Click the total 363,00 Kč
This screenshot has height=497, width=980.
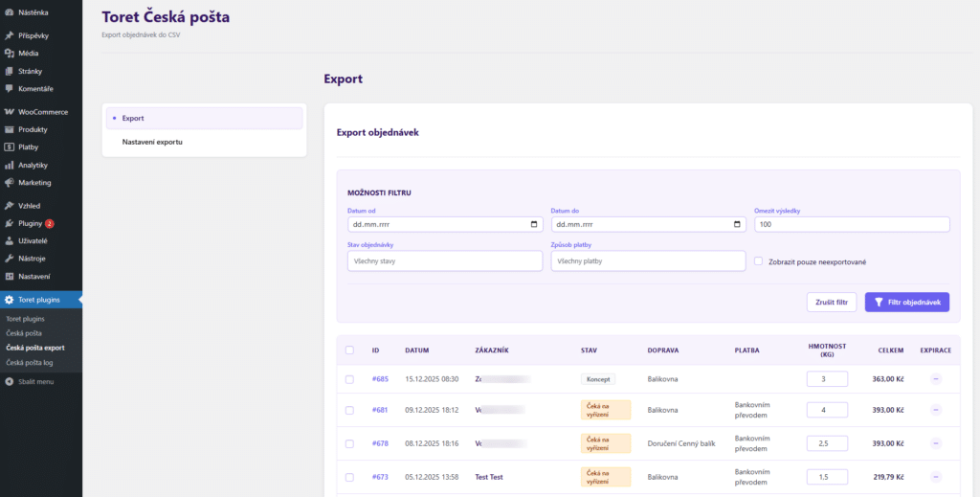888,379
